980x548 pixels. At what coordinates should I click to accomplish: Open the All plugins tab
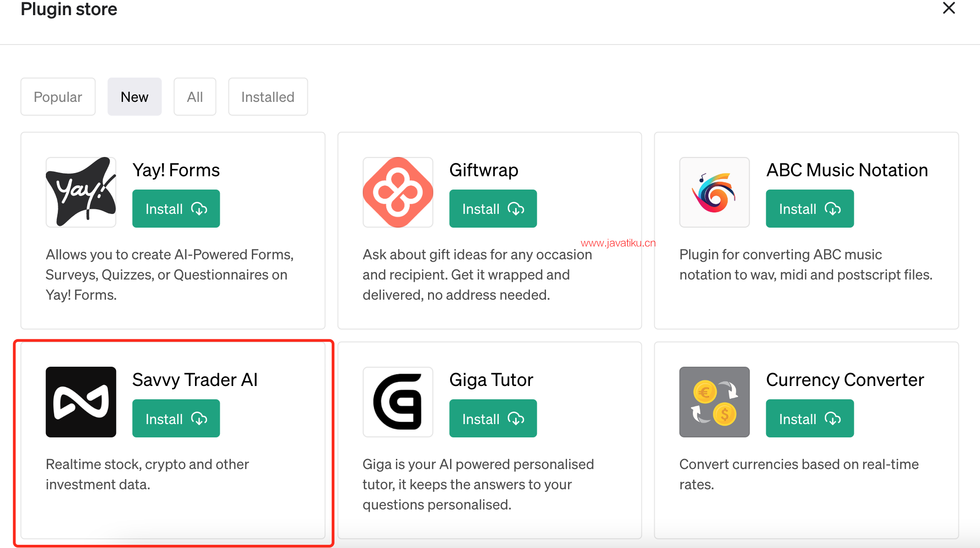pyautogui.click(x=195, y=97)
